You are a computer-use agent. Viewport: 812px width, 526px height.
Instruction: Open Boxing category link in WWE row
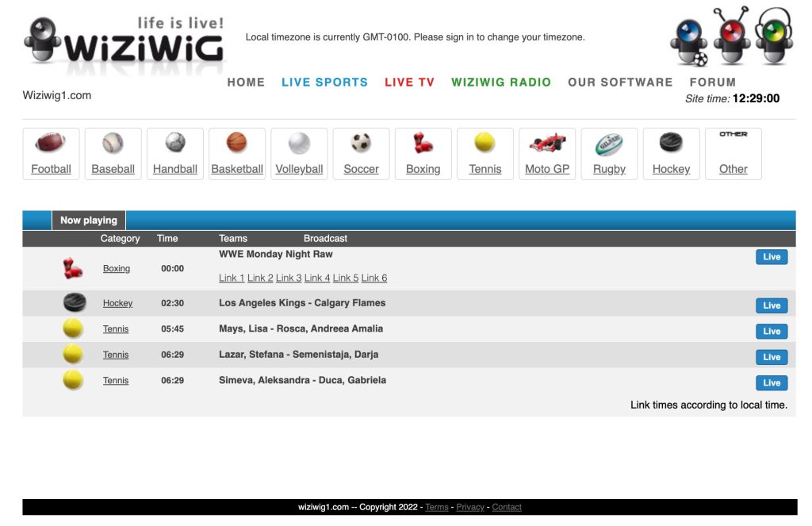[117, 268]
